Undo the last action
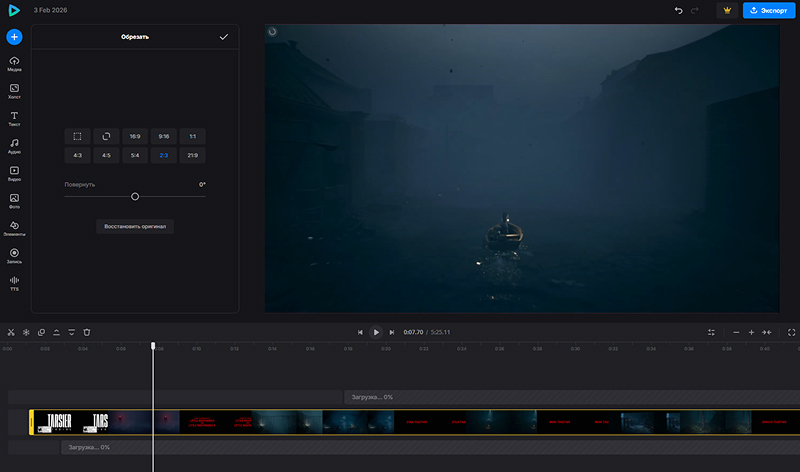Image resolution: width=800 pixels, height=472 pixels. point(679,10)
